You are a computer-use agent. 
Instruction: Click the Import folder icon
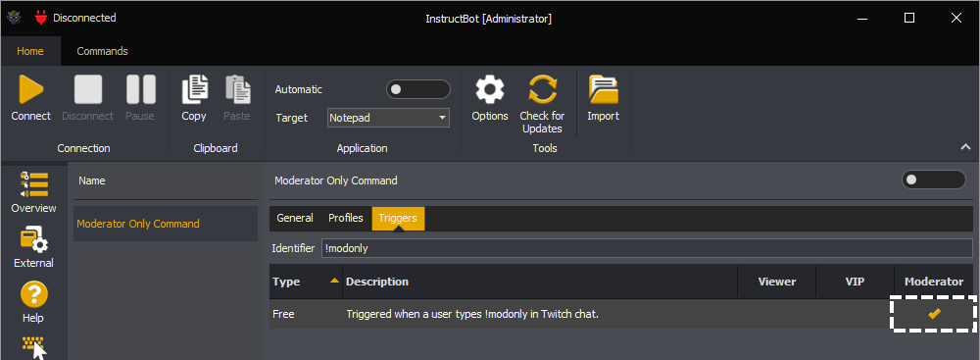603,89
